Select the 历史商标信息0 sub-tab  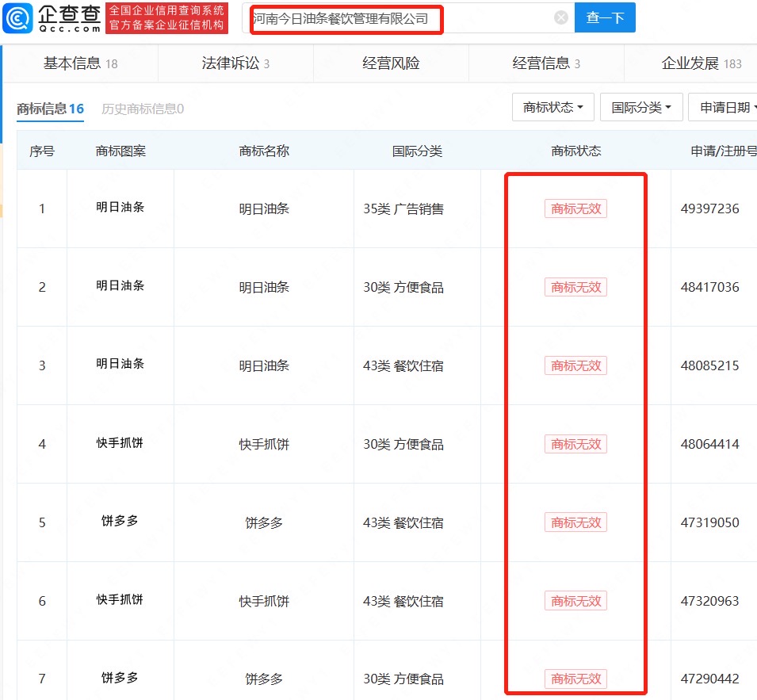[143, 109]
